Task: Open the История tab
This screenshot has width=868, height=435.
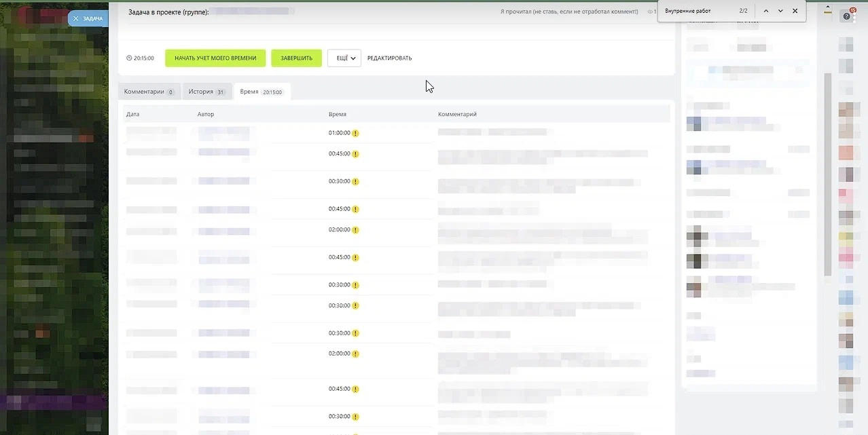Action: coord(206,92)
